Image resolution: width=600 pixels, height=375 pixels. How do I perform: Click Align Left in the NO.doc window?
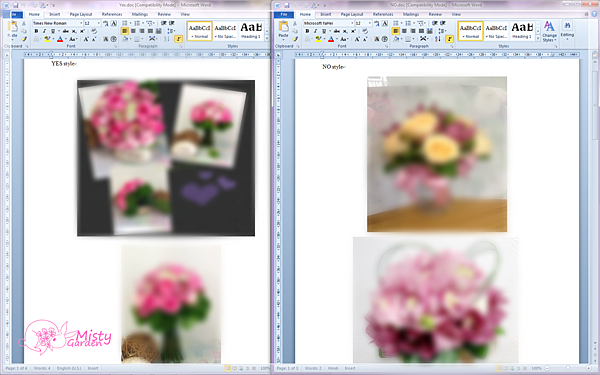click(x=396, y=31)
